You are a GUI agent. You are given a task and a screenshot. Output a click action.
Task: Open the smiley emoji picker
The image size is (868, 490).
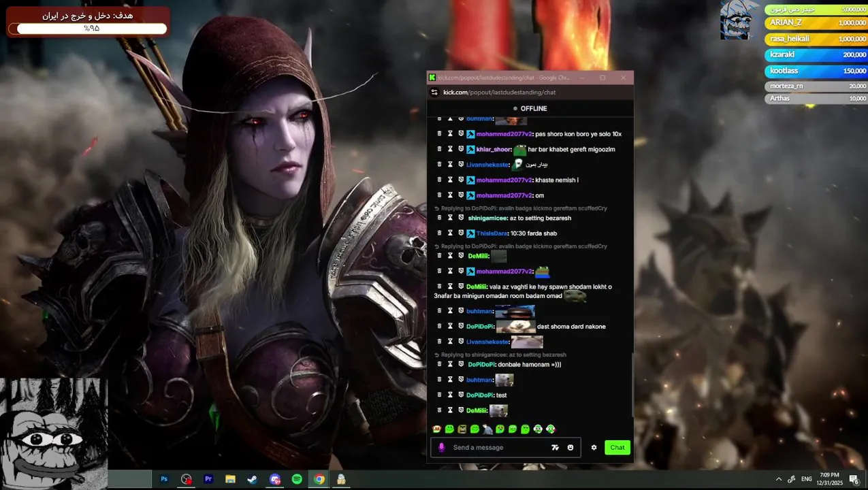(x=570, y=447)
